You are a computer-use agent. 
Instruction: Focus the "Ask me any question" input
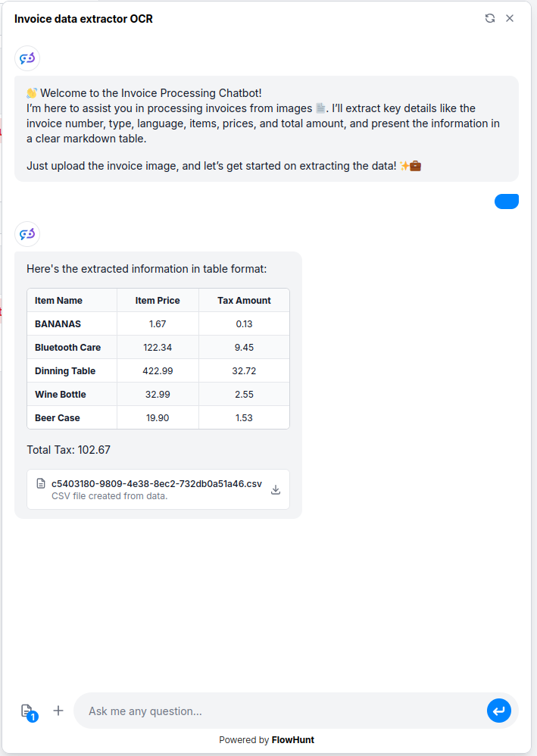pos(280,711)
